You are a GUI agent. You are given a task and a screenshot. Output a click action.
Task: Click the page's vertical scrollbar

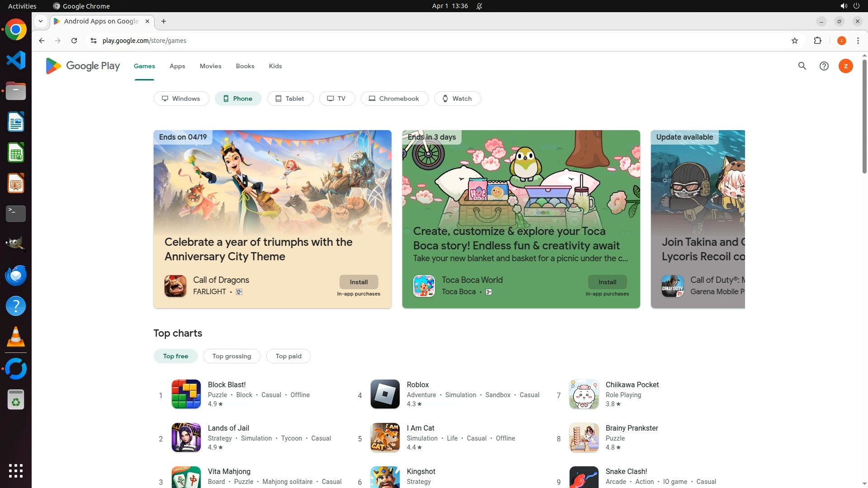[x=864, y=117]
